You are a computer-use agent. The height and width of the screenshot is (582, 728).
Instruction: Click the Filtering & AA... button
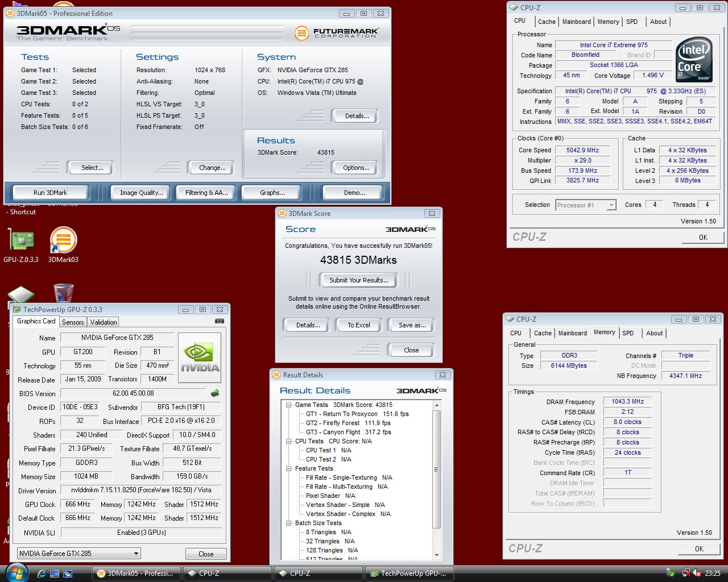click(206, 193)
